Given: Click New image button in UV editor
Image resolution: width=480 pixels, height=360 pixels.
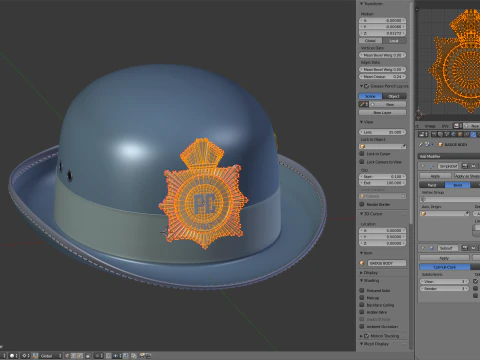Looking at the screenshot, I should click(x=473, y=126).
